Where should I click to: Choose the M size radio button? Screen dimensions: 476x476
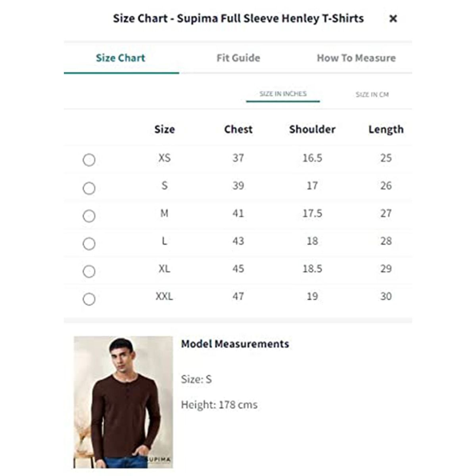click(x=89, y=216)
